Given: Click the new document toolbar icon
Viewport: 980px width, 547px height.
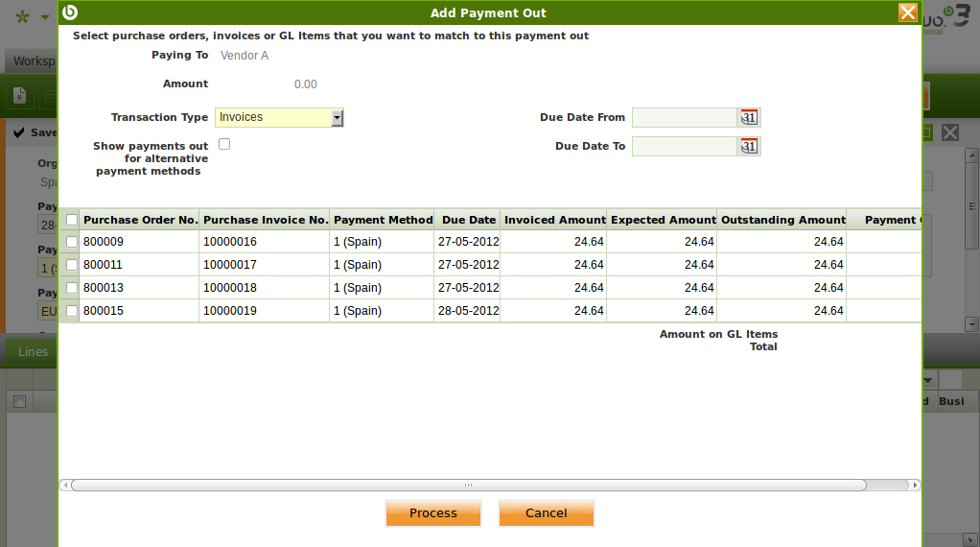Looking at the screenshot, I should (19, 96).
